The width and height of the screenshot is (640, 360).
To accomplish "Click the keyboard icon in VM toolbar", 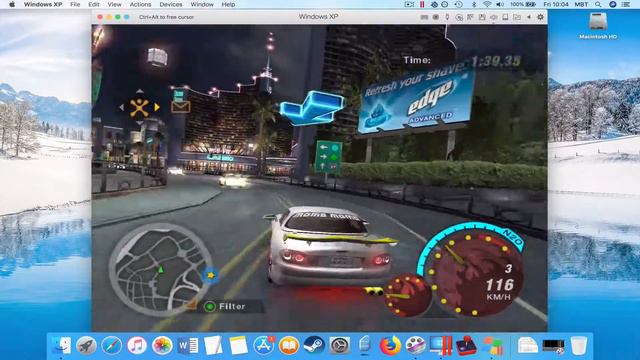I will point(424,17).
